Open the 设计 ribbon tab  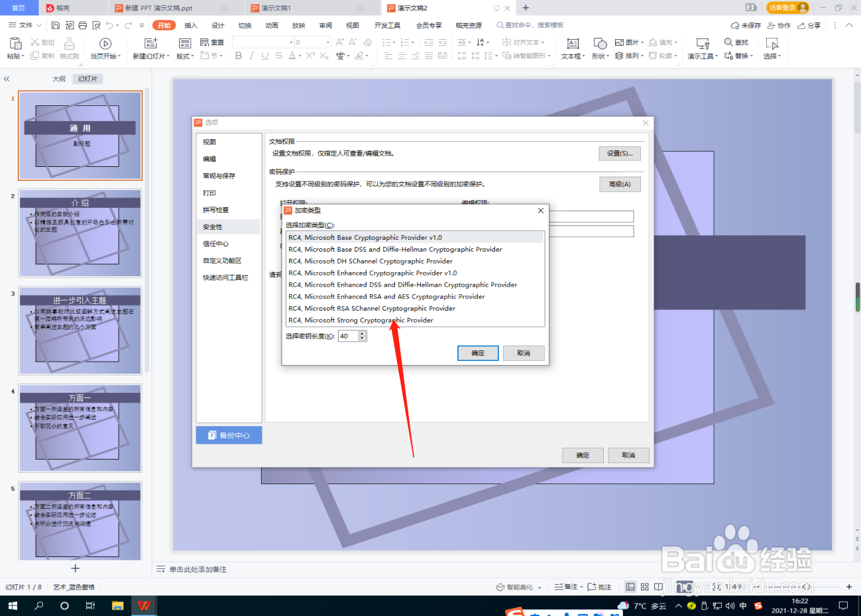[218, 25]
